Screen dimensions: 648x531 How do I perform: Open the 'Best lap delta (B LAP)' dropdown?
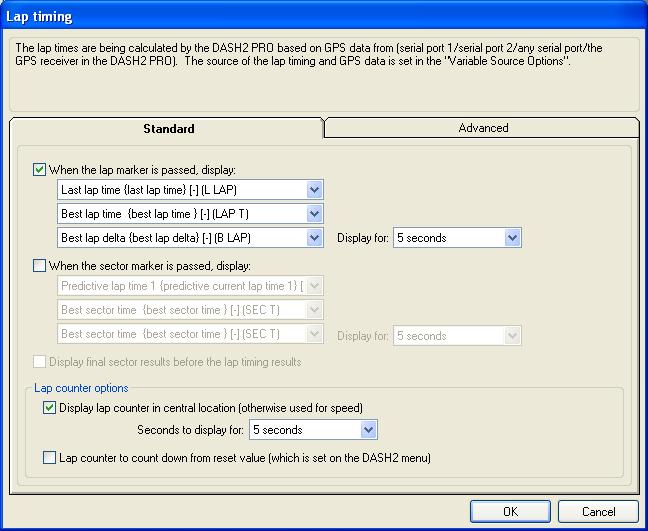[314, 238]
